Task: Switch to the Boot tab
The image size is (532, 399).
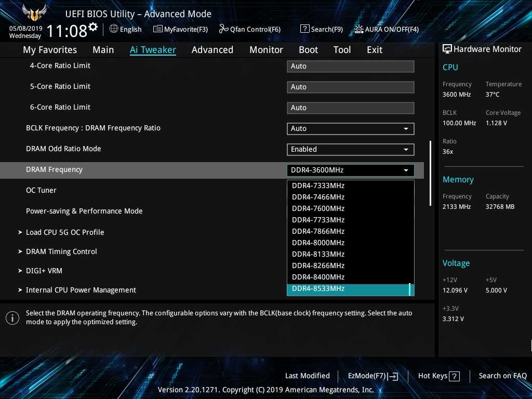Action: pyautogui.click(x=308, y=50)
